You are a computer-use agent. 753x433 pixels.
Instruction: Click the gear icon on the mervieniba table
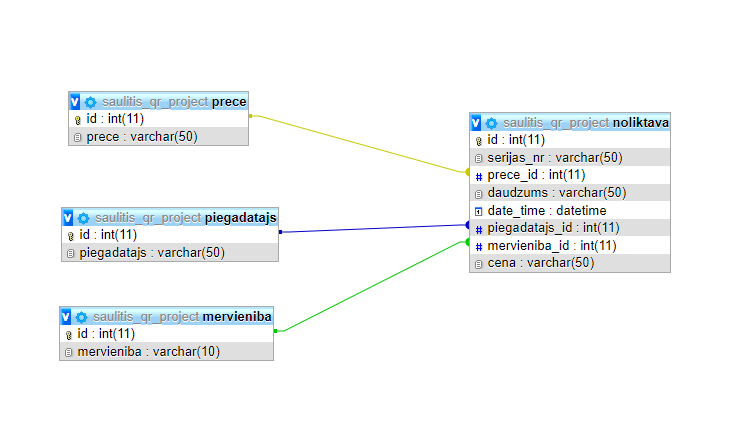coord(81,317)
